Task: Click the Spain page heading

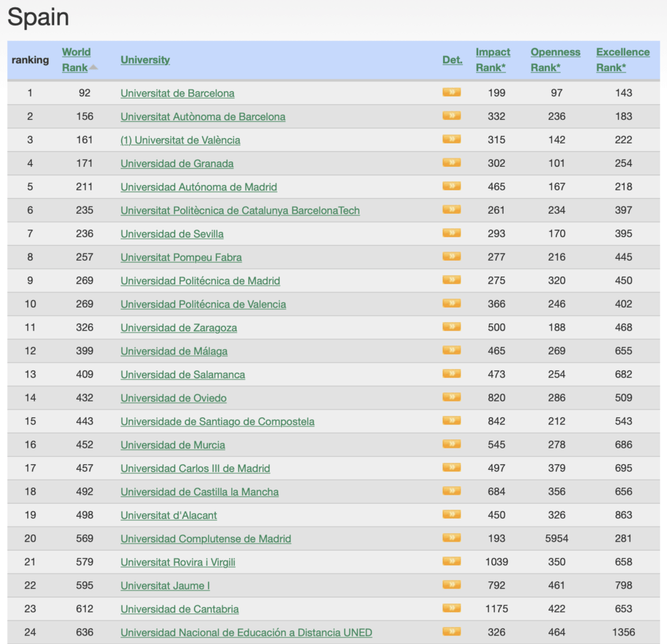Action: point(38,17)
